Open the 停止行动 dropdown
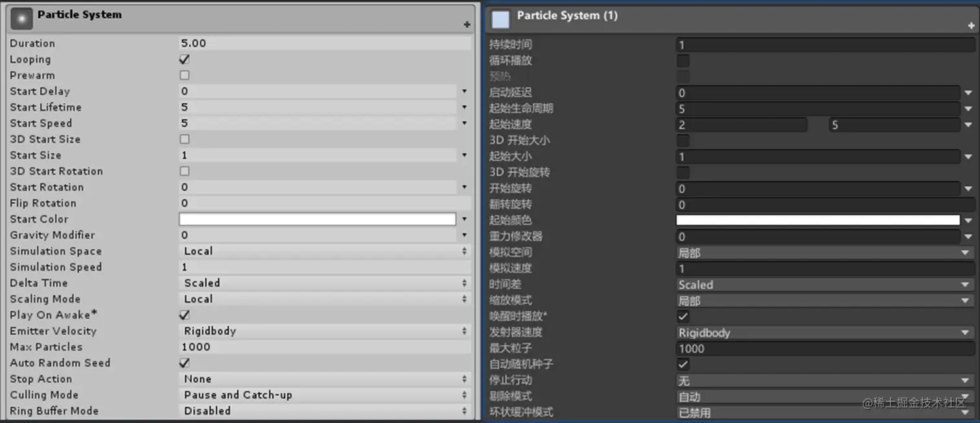Image resolution: width=980 pixels, height=423 pixels. pyautogui.click(x=825, y=381)
